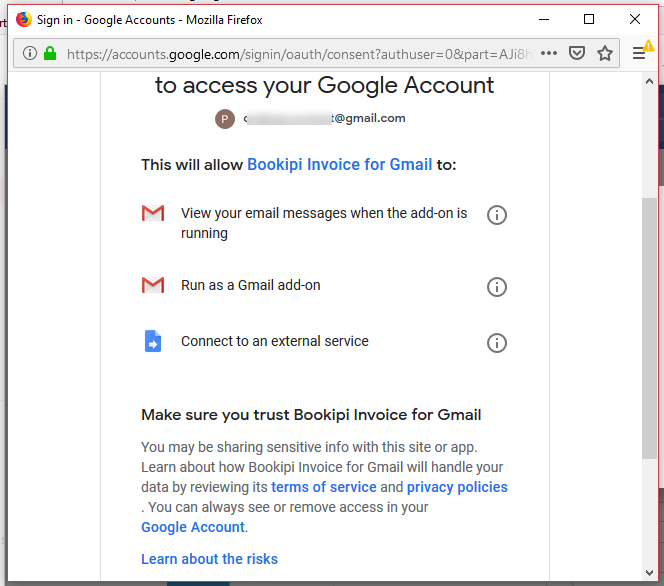
Task: Open the Firefox hamburger menu
Action: pyautogui.click(x=639, y=53)
